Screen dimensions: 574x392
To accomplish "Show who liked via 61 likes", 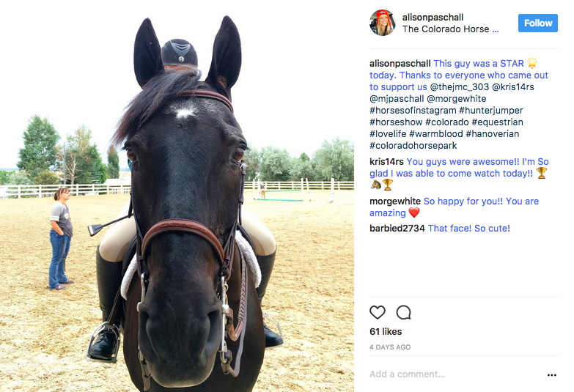I will pos(386,332).
